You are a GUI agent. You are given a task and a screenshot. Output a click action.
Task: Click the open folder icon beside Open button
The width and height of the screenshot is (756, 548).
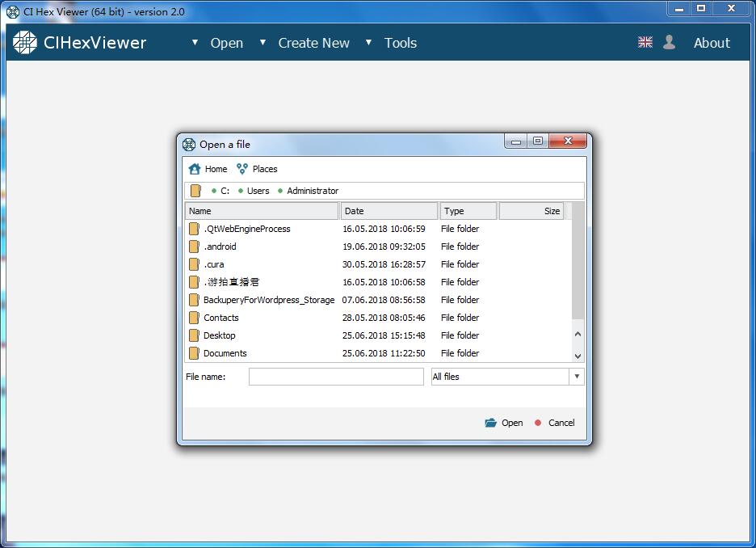click(490, 423)
